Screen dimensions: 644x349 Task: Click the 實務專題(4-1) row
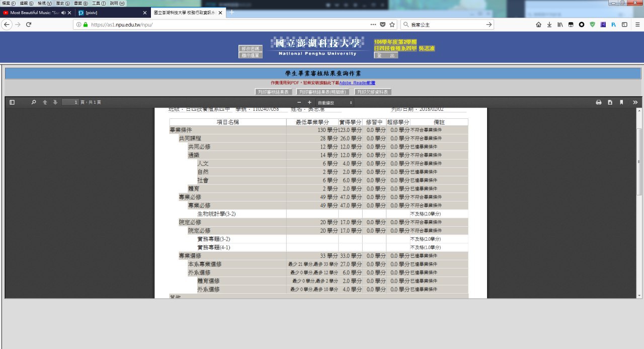tap(318, 247)
